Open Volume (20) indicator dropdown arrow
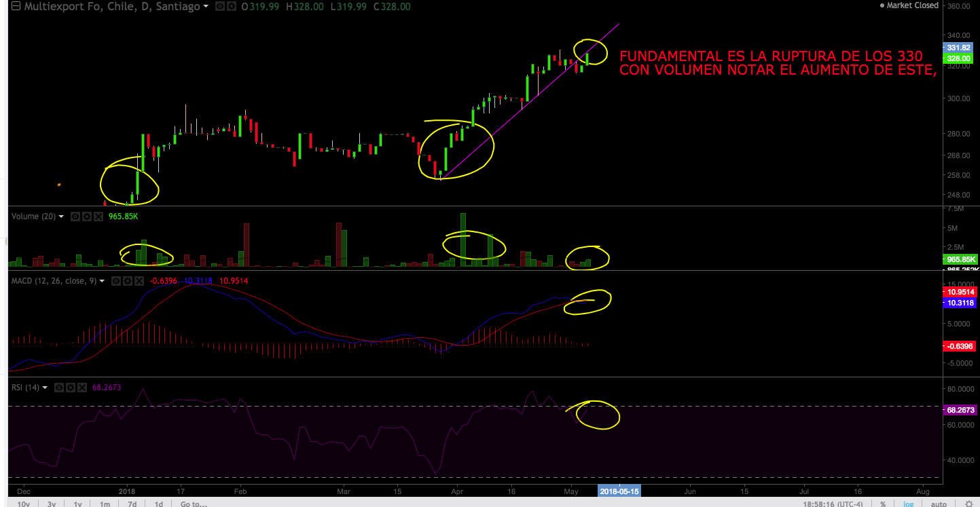The height and width of the screenshot is (507, 980). [61, 217]
